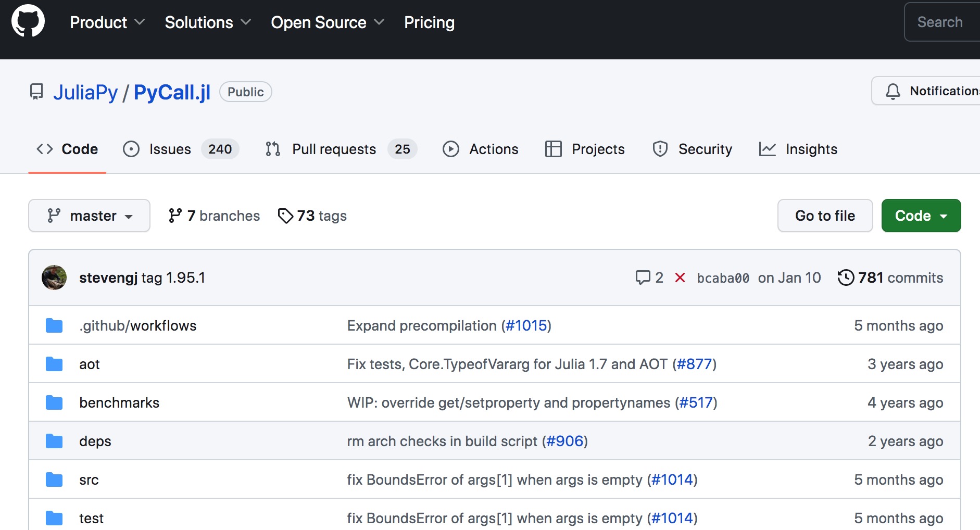Open pull request link #517
The width and height of the screenshot is (980, 530).
(x=696, y=403)
